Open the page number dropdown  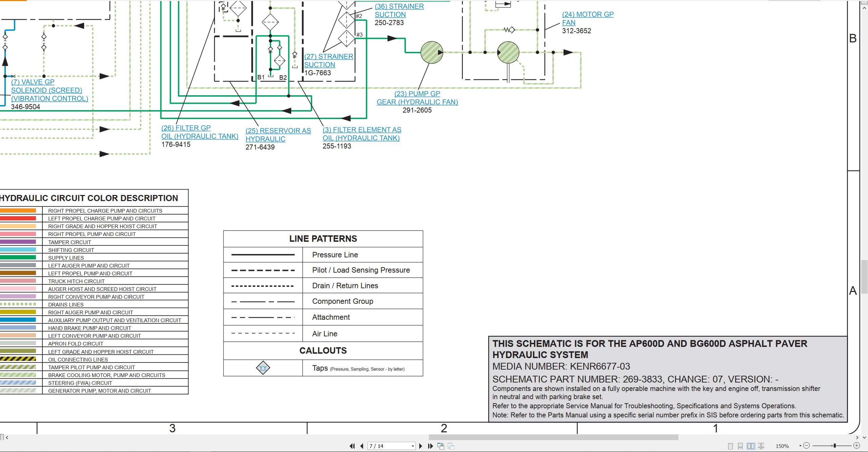[x=413, y=446]
